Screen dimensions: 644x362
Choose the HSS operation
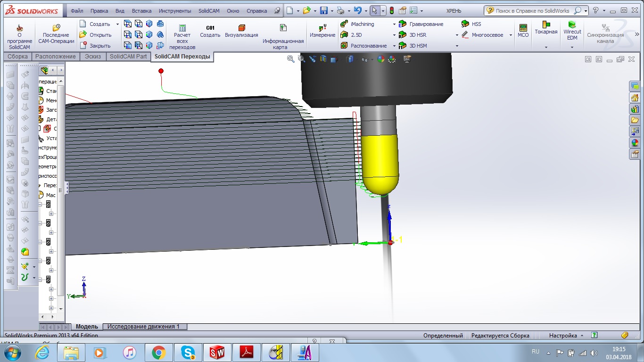pyautogui.click(x=471, y=24)
